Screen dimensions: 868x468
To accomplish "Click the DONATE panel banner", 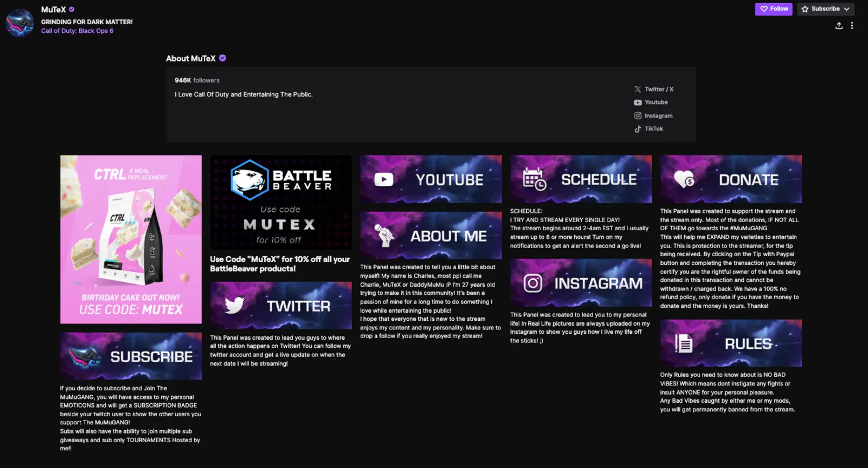I will pyautogui.click(x=731, y=179).
